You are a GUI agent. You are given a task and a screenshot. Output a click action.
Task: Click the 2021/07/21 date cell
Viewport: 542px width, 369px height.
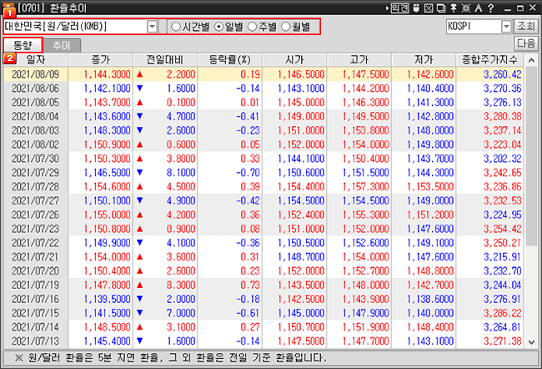point(35,257)
